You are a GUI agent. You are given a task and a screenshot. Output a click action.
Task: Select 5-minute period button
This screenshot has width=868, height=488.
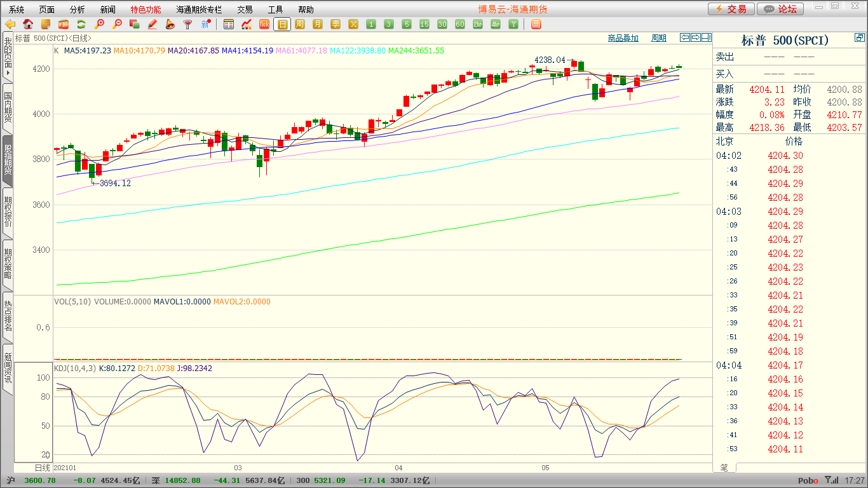coord(407,24)
